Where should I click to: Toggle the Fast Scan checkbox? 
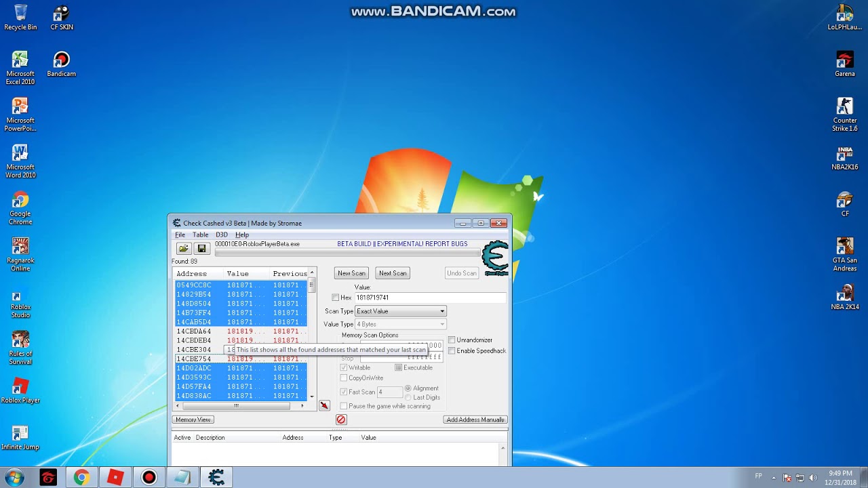point(344,392)
